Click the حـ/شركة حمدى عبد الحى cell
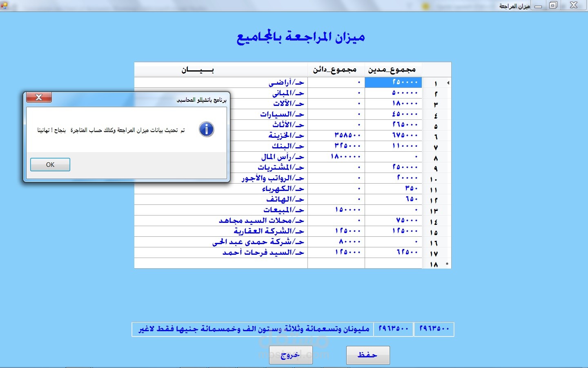The image size is (588, 368). point(221,242)
